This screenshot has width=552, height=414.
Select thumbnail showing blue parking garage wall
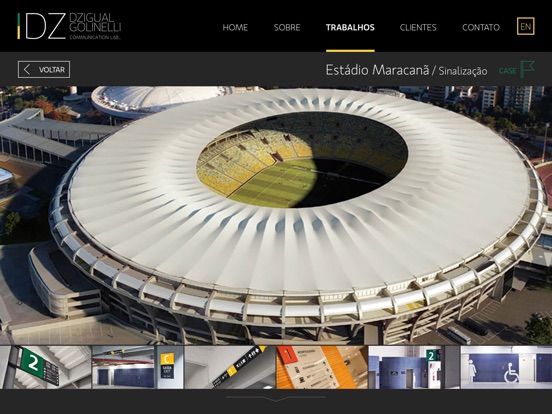coord(123,367)
